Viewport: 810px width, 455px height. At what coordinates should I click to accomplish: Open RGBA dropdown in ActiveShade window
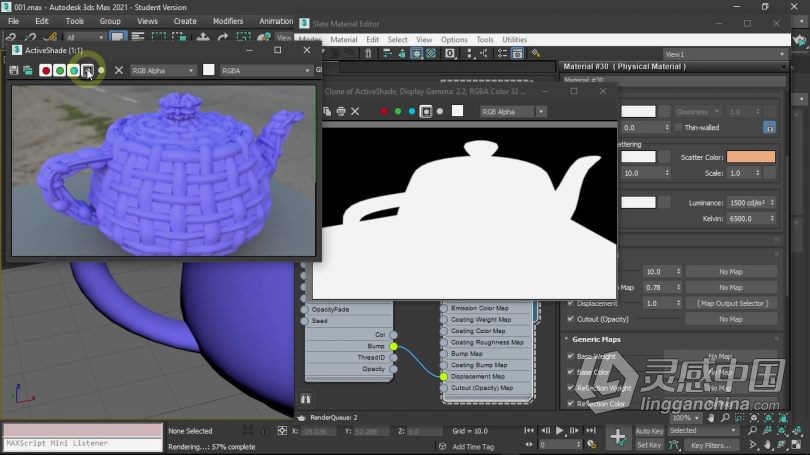[x=266, y=70]
